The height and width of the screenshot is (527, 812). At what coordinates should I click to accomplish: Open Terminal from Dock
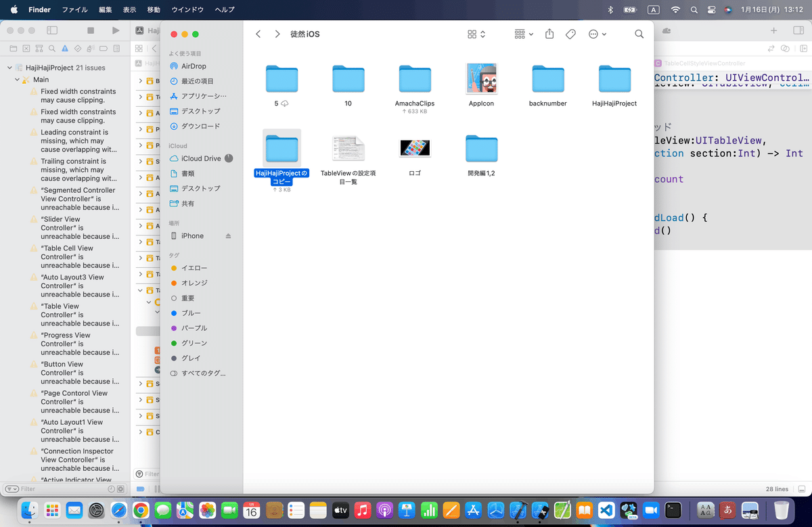[x=673, y=509]
